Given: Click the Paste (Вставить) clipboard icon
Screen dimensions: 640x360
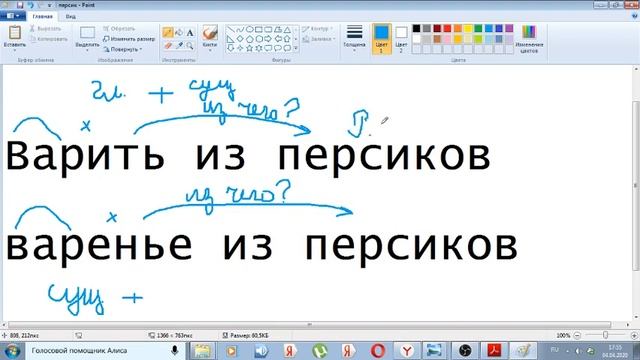Looking at the screenshot, I should pos(15,32).
